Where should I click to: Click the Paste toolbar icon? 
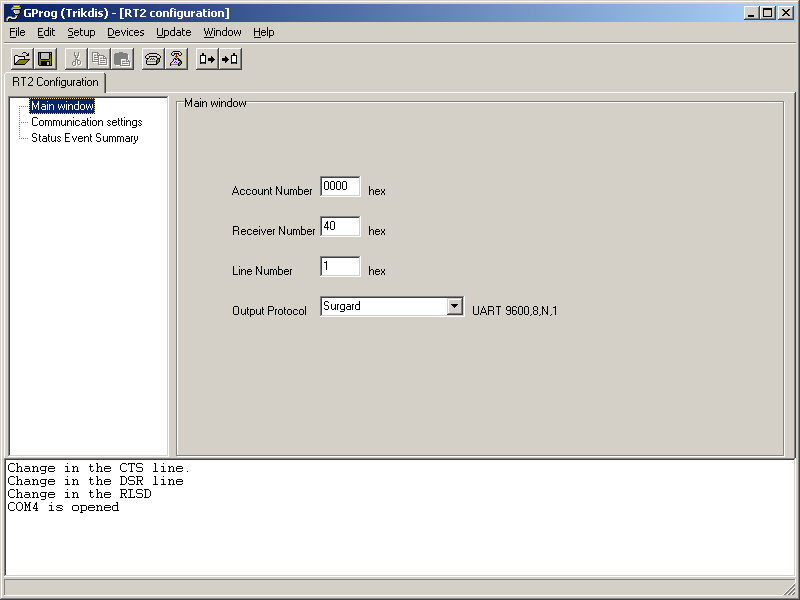tap(121, 58)
